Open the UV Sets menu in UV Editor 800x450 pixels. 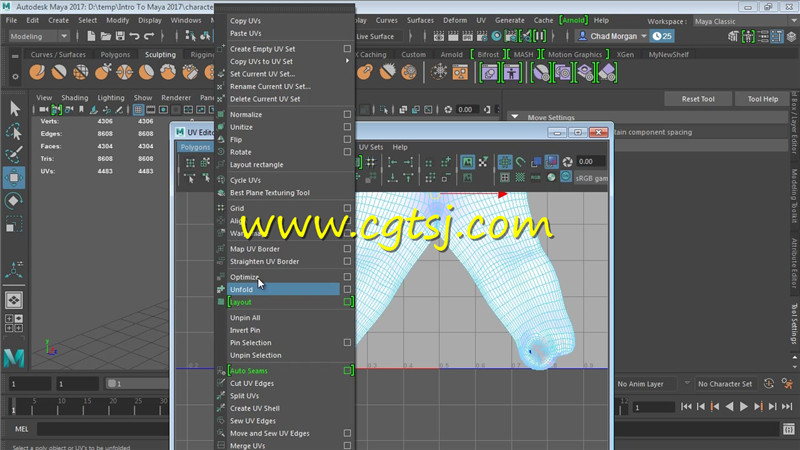pos(371,147)
